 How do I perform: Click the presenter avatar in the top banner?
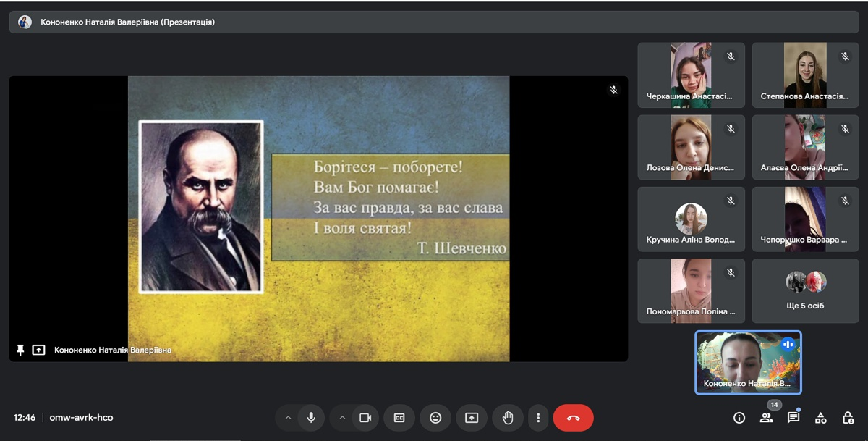[25, 22]
